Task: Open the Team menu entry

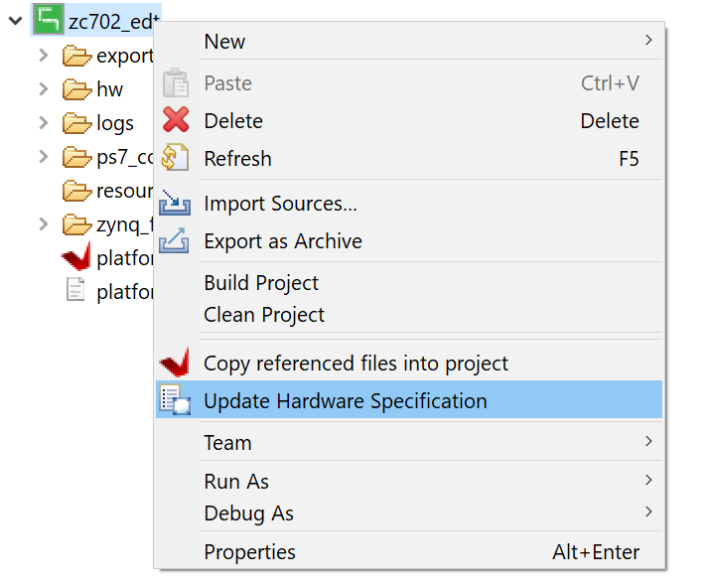Action: 409,442
